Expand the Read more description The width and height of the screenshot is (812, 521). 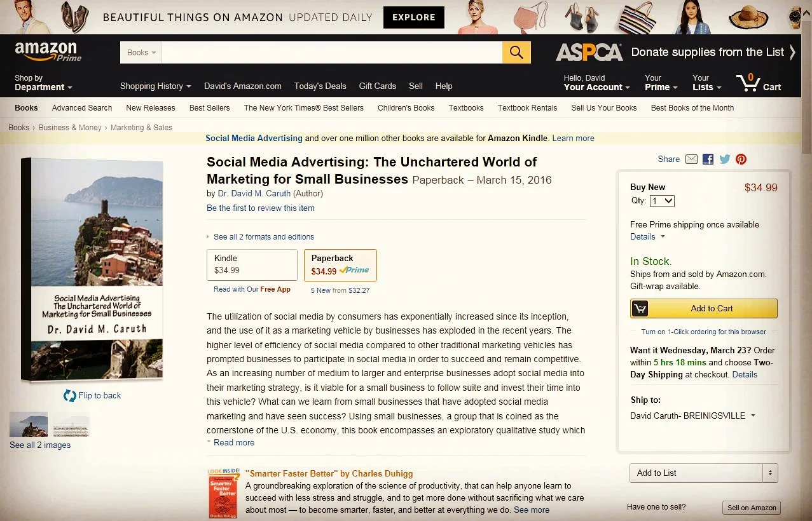tap(233, 442)
